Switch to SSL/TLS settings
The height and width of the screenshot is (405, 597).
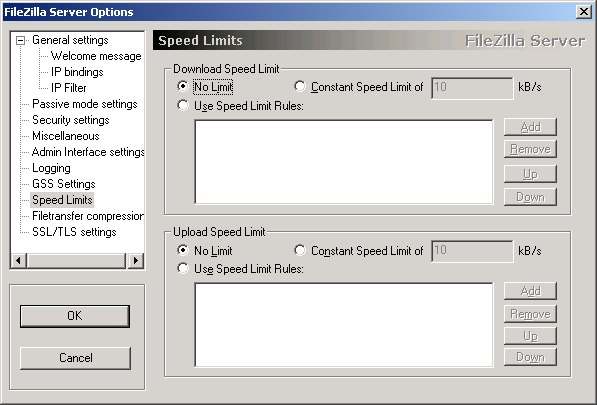(x=74, y=232)
